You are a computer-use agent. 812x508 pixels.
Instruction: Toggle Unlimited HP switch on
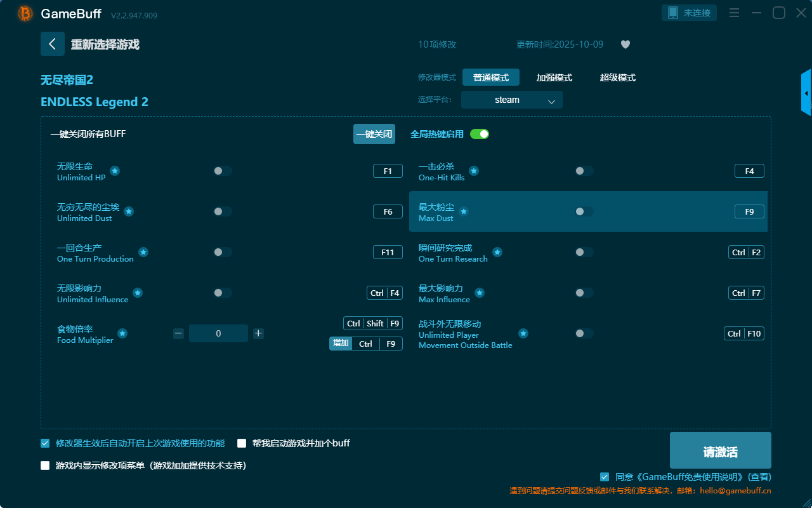pyautogui.click(x=222, y=171)
